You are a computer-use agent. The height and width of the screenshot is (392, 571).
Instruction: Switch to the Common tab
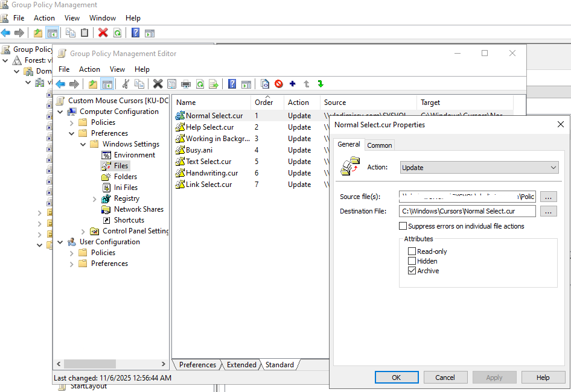380,145
